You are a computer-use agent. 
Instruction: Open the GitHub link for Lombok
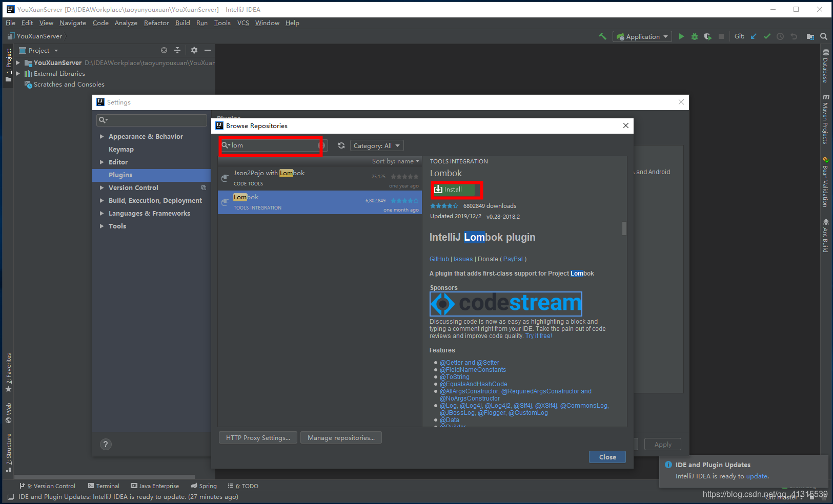click(439, 259)
